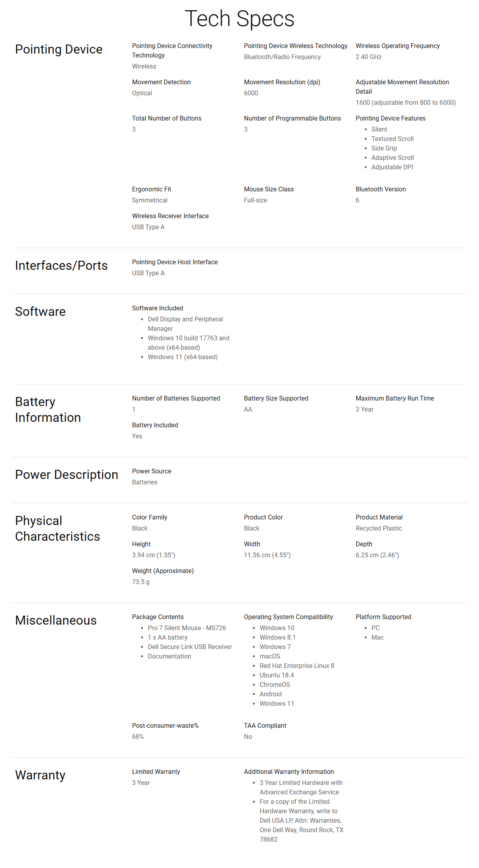
Task: Select the Pointing Device section heading
Action: point(59,49)
